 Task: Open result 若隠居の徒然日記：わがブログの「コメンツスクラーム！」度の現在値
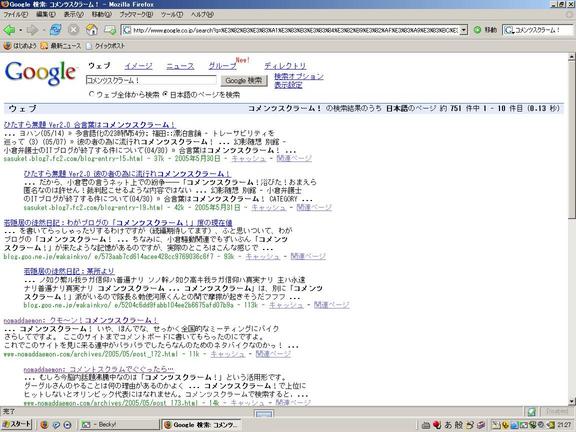coord(118,223)
